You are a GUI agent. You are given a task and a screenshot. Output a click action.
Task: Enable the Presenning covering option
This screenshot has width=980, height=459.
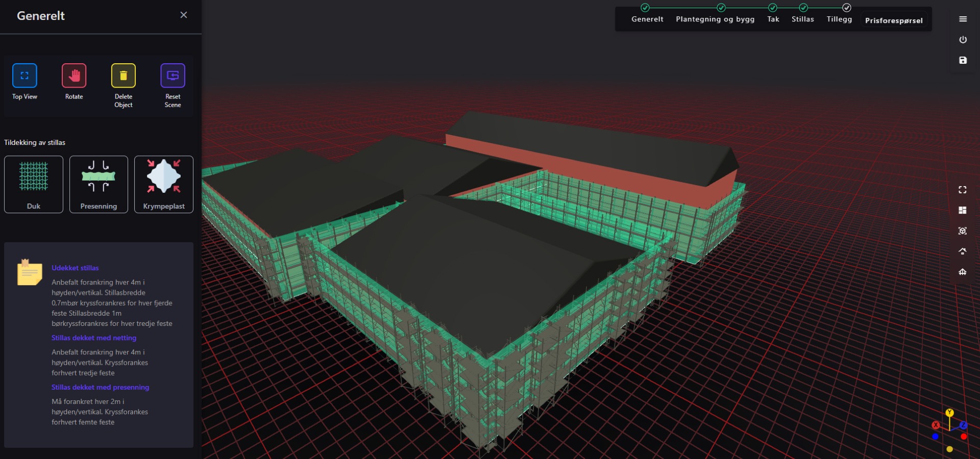click(99, 184)
